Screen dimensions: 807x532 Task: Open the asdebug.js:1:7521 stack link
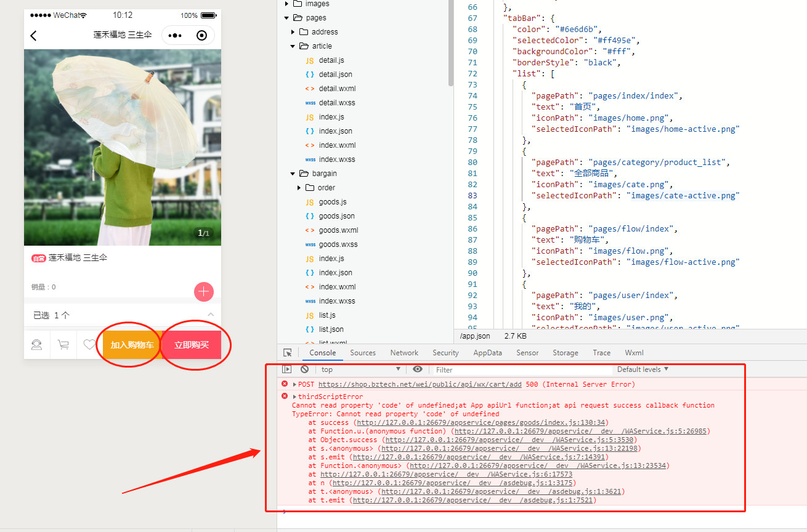[x=473, y=500]
